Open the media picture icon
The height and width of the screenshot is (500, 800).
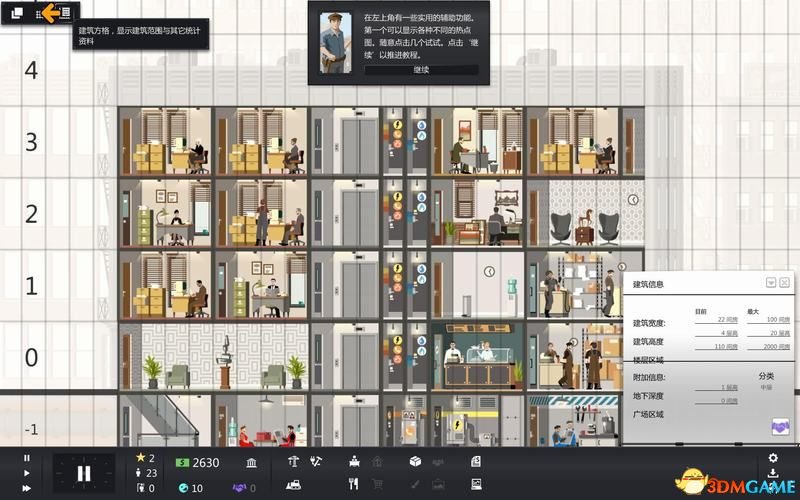476,484
